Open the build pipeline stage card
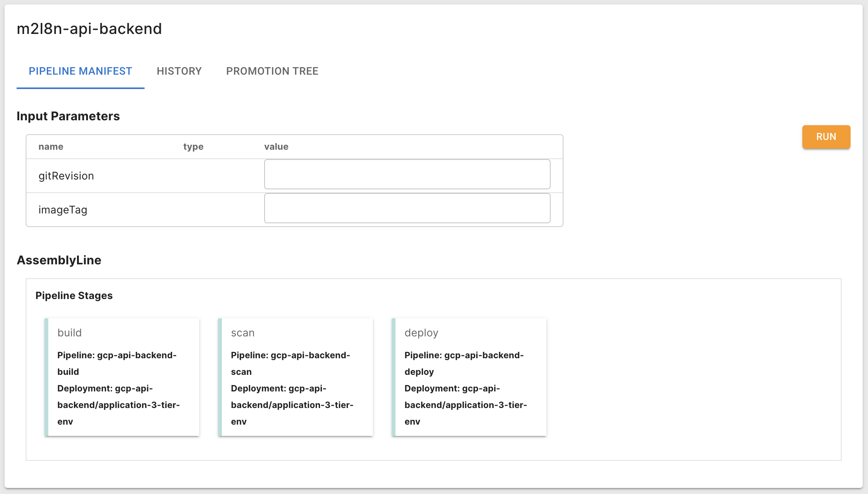Image resolution: width=868 pixels, height=494 pixels. [x=122, y=377]
